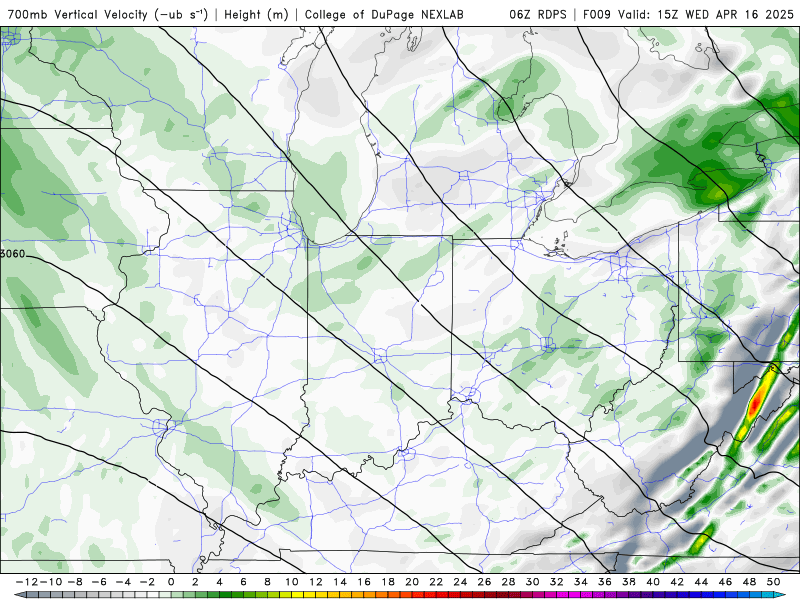Click the 34 value on color scale
Image resolution: width=800 pixels, height=600 pixels.
pyautogui.click(x=581, y=582)
